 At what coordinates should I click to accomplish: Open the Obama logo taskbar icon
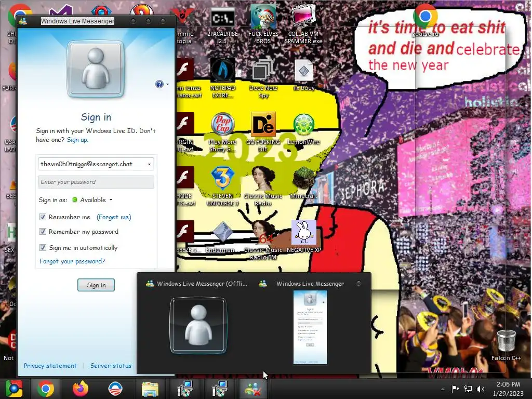(x=115, y=389)
